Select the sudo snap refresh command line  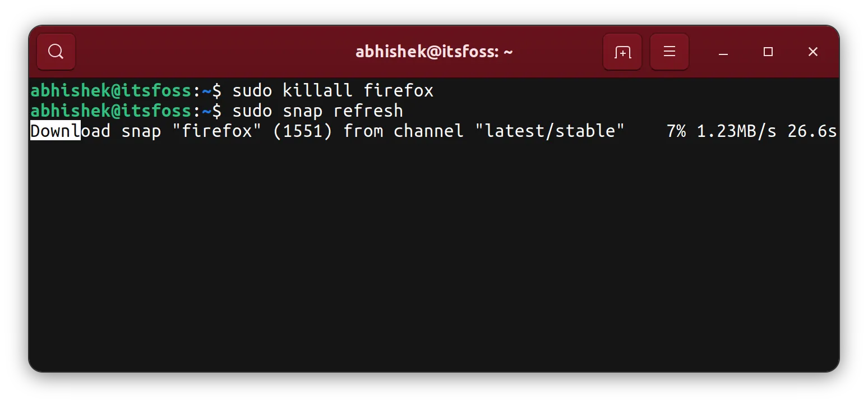317,111
